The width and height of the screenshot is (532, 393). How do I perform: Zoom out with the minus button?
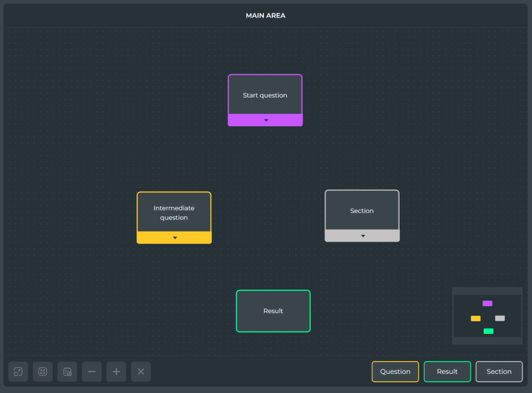point(92,372)
